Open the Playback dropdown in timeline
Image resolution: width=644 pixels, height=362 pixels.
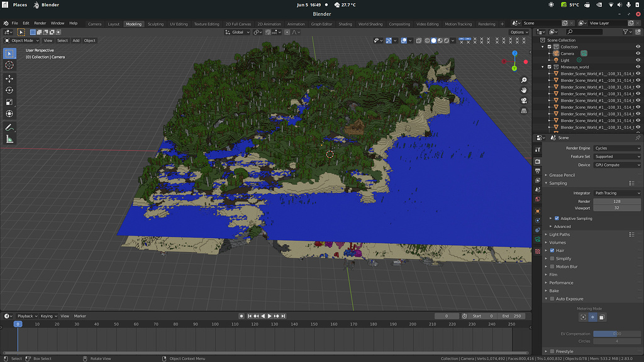(x=27, y=316)
